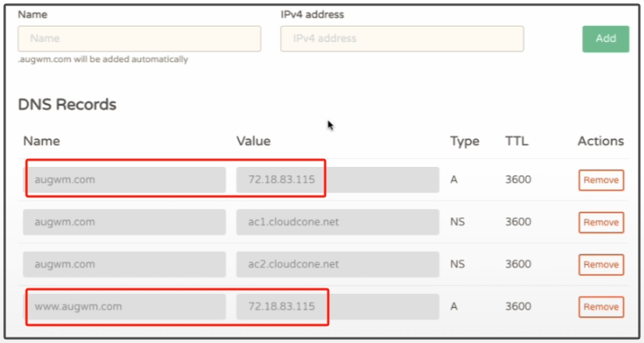Click the ac2.cloudcone.net value field

[337, 264]
